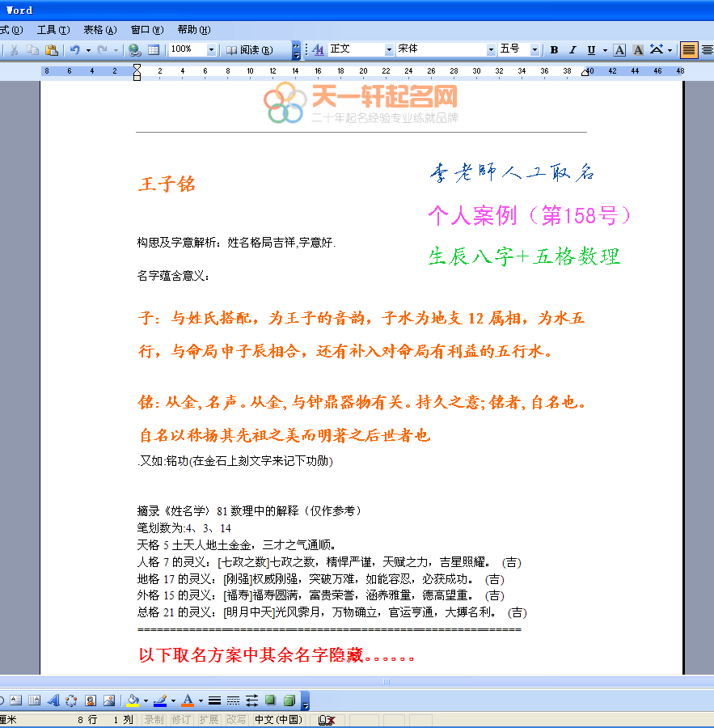
Task: Insert diagram or organization chart
Action: [x=71, y=700]
